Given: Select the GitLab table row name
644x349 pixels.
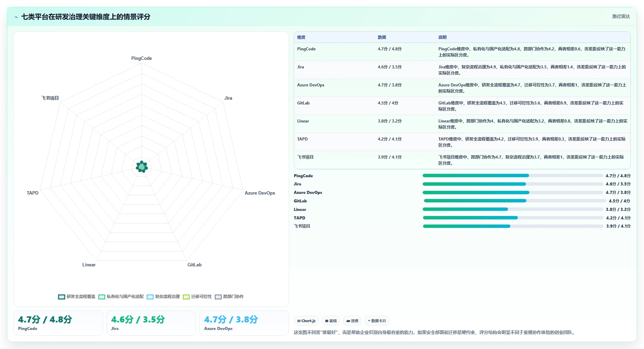Looking at the screenshot, I should (x=303, y=103).
